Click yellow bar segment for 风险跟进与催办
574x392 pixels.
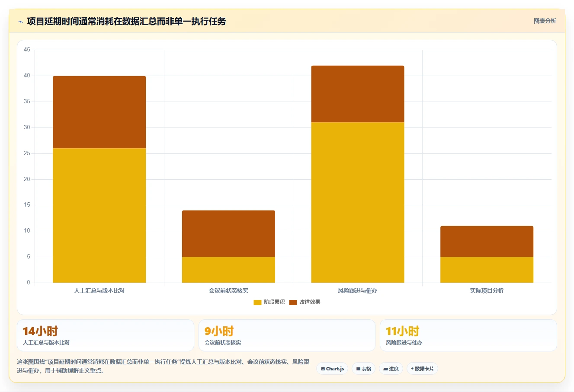[358, 203]
